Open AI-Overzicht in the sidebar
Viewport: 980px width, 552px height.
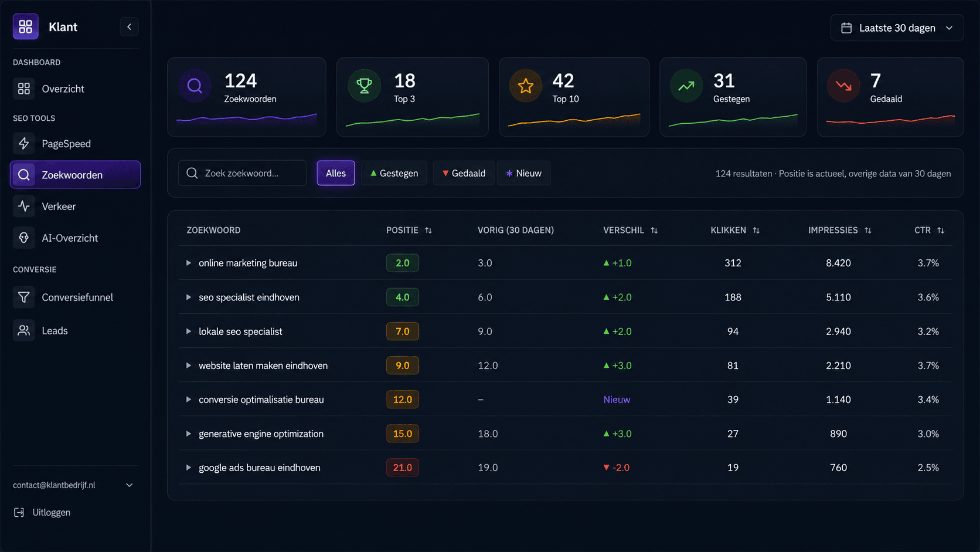pyautogui.click(x=75, y=238)
